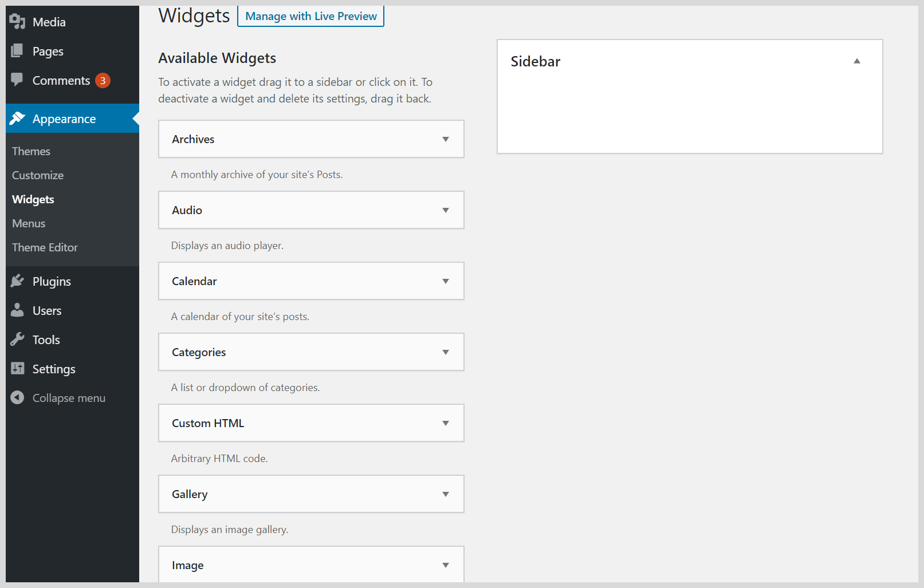The image size is (924, 588).
Task: Expand the Archives widget arrow
Action: click(446, 139)
